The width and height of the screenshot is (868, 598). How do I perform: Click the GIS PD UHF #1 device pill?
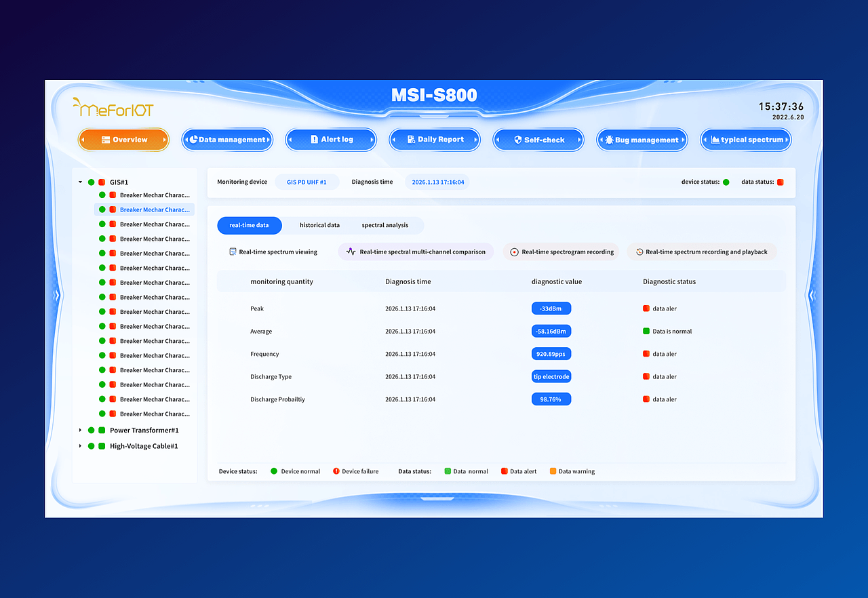tap(307, 182)
